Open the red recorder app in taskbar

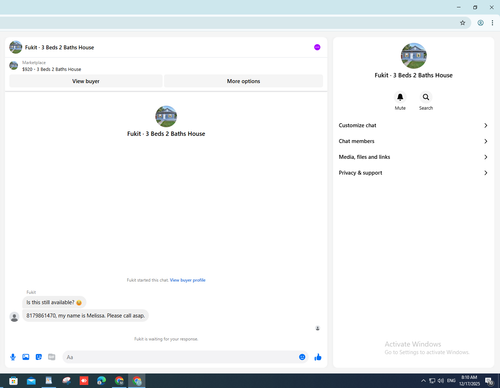pyautogui.click(x=84, y=381)
